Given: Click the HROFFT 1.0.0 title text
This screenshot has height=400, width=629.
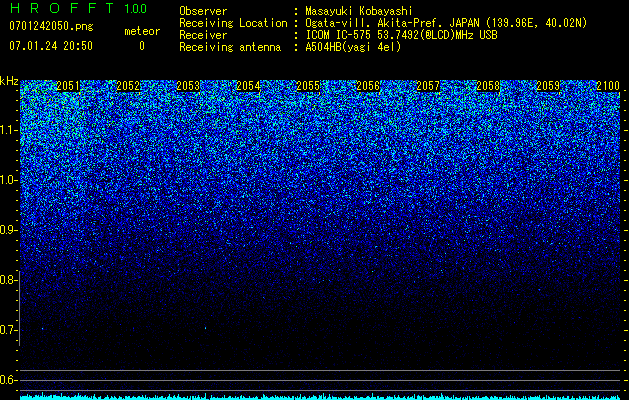Looking at the screenshot, I should (x=78, y=8).
